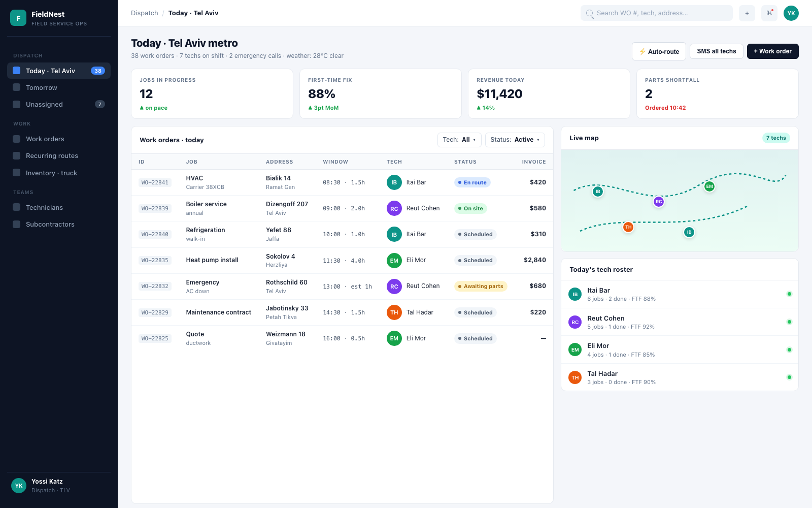The width and height of the screenshot is (812, 508).
Task: Open the plus quick-add icon in top bar
Action: pos(747,13)
